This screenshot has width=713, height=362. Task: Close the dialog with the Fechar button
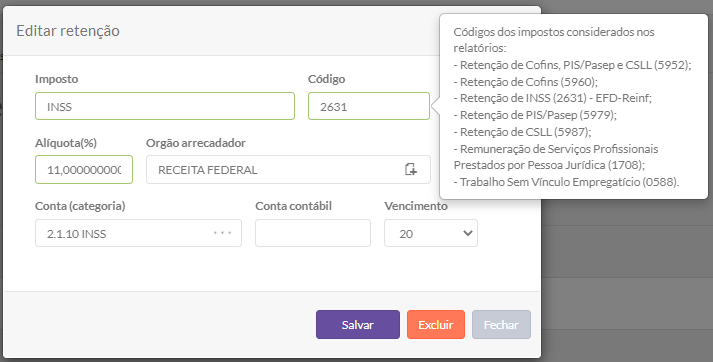click(x=501, y=325)
